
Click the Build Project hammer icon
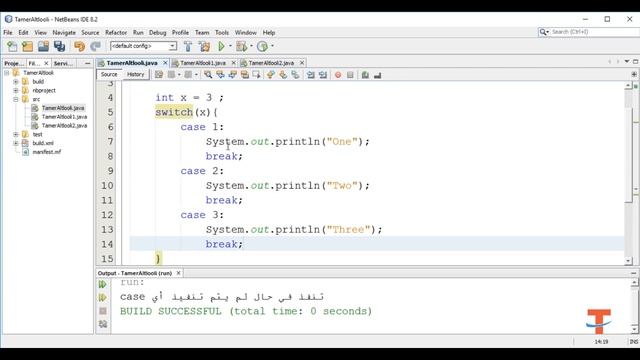(188, 46)
